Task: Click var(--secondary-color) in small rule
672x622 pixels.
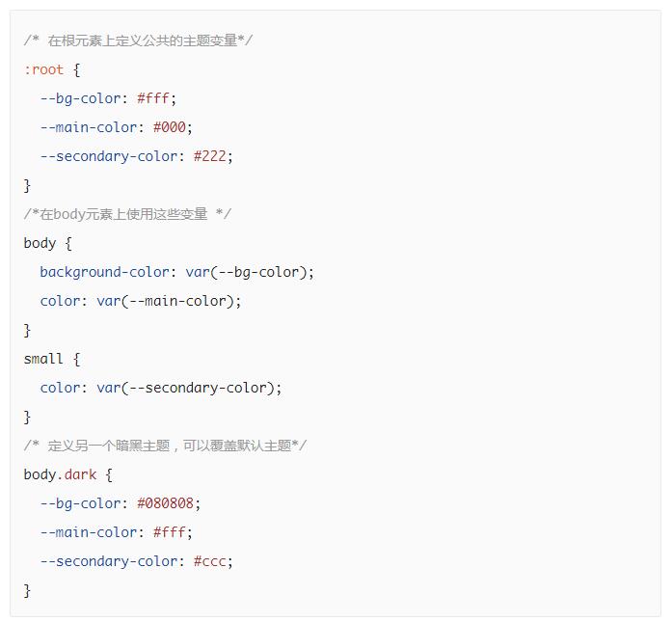Action: [x=185, y=388]
